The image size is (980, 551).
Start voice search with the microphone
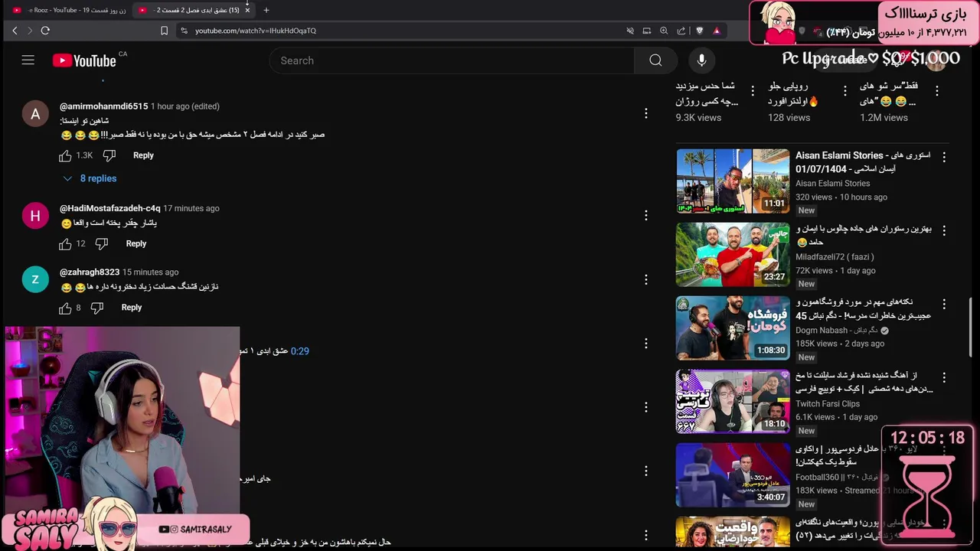(x=701, y=60)
